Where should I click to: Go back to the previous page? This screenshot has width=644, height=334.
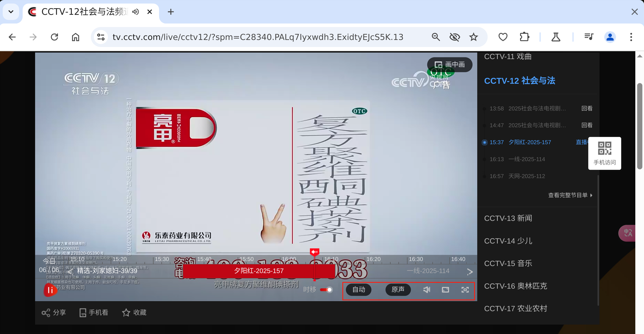click(x=12, y=37)
